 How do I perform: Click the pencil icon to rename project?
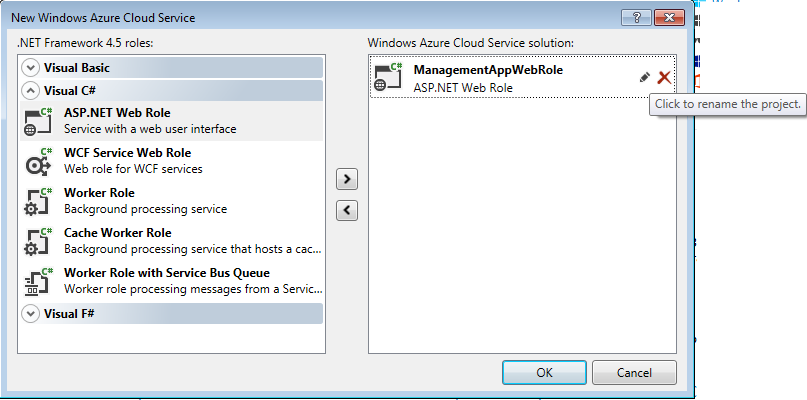click(644, 77)
